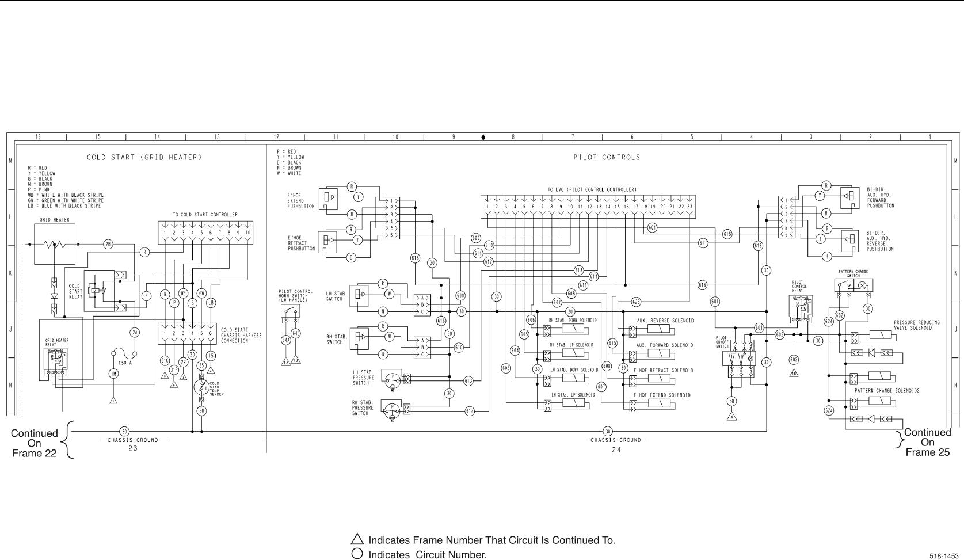Click the WB = WHITE WITH BLACK STRIPE legend line
Image resolution: width=964 pixels, height=560 pixels.
[66, 195]
